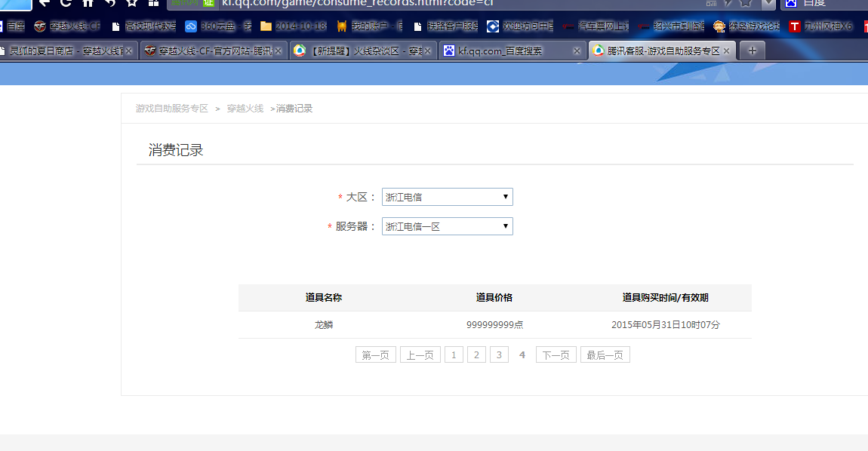Click the 道具购买时间/有效期 column header
Image resolution: width=868 pixels, height=451 pixels.
pyautogui.click(x=666, y=298)
